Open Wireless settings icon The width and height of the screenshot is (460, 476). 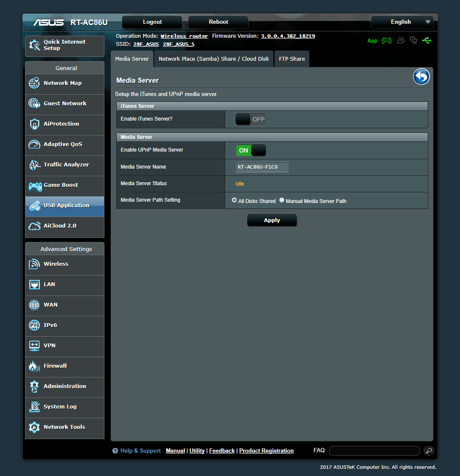34,264
